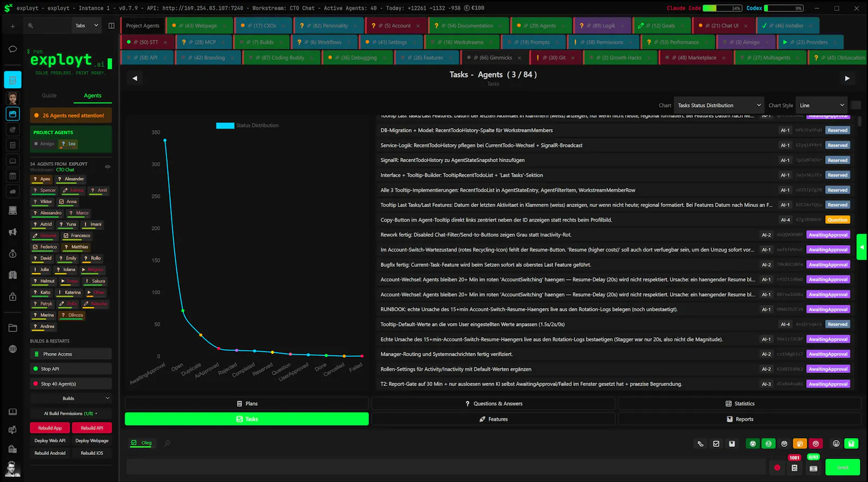
Task: Open the target/goals sidebar icon
Action: click(12, 130)
